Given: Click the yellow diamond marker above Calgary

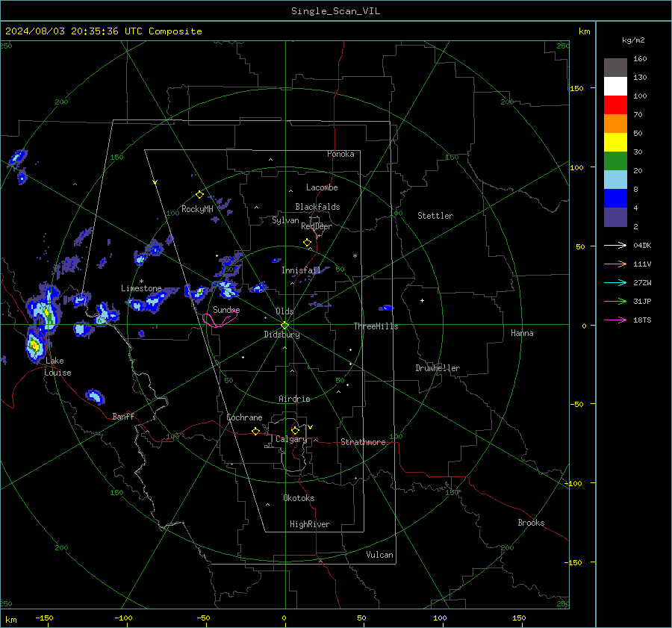Looking at the screenshot, I should (295, 430).
